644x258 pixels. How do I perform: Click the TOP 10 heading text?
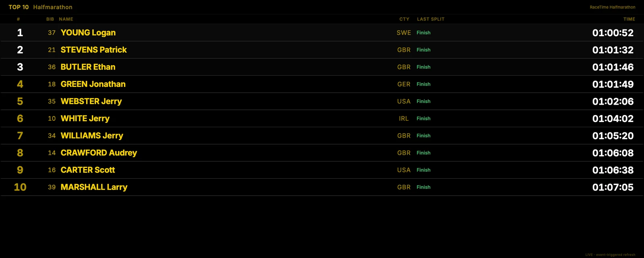[19, 7]
